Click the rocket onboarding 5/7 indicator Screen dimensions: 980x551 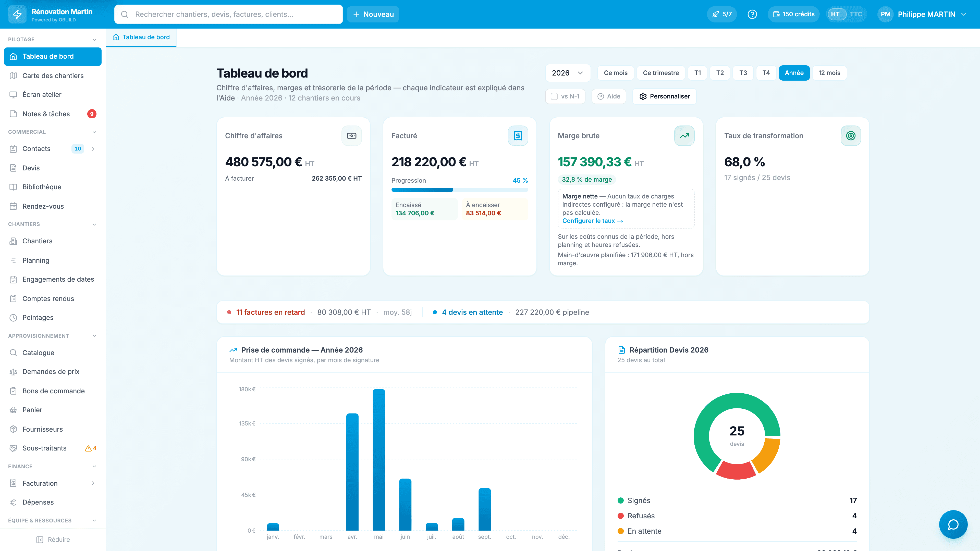[x=722, y=14]
